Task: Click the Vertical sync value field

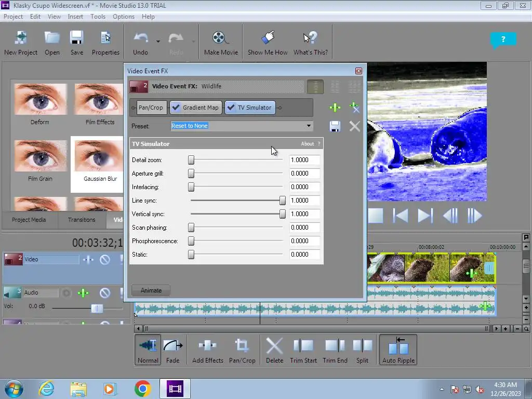Action: [304, 214]
